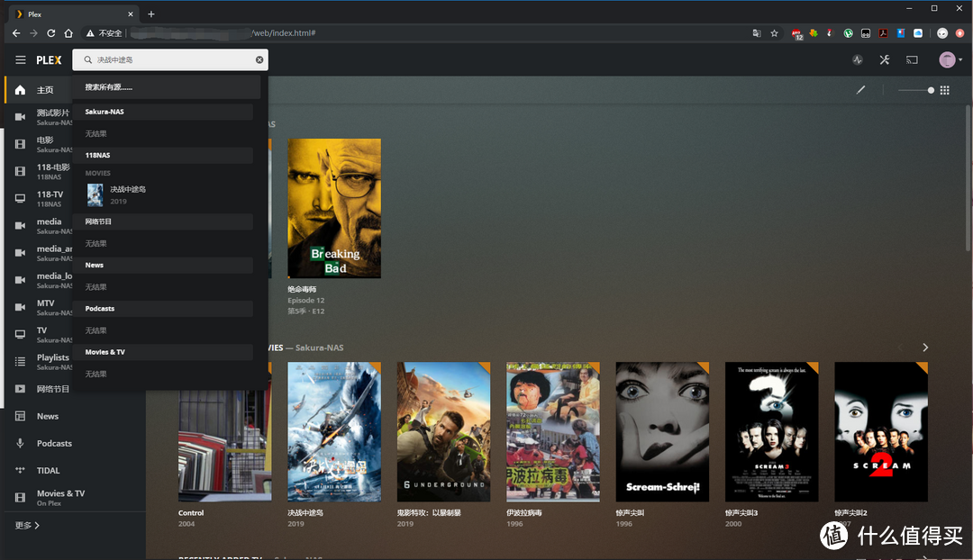Click the 118NAS header in search results

[x=163, y=155]
